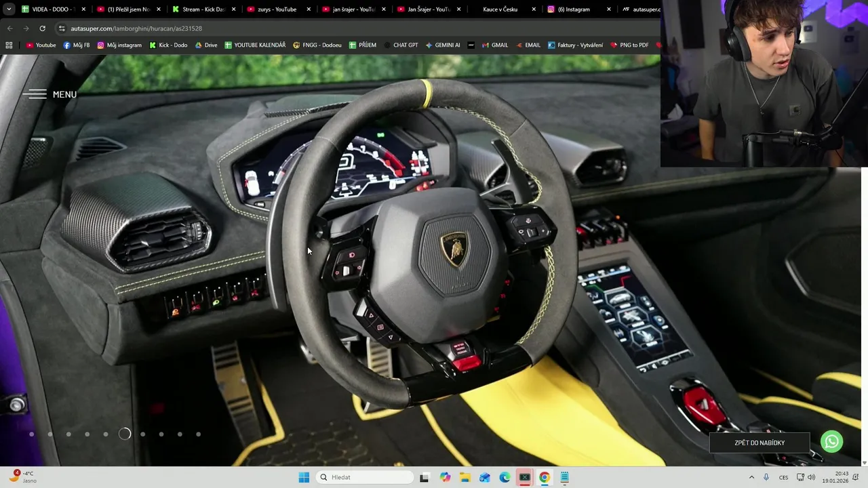
Task: Open weather widget showing -4°C
Action: click(x=22, y=477)
